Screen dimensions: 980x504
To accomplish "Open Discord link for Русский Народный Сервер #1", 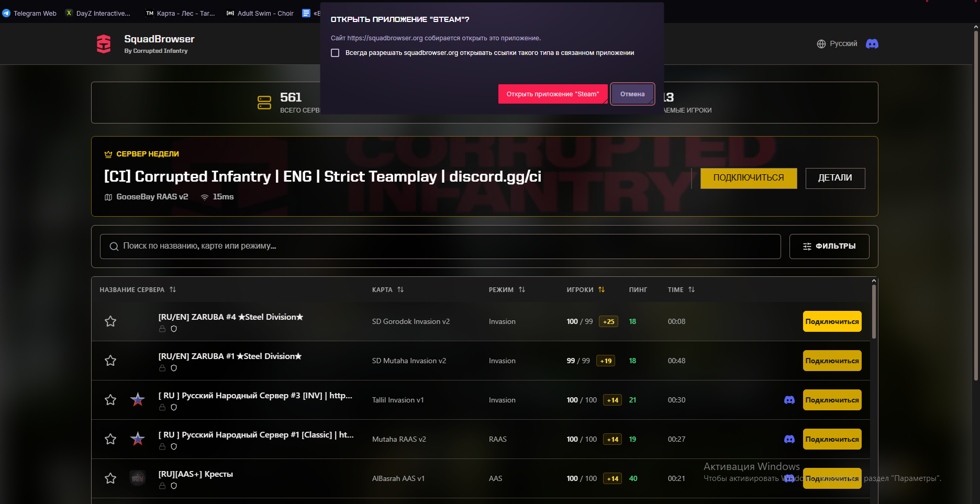I will [x=789, y=439].
